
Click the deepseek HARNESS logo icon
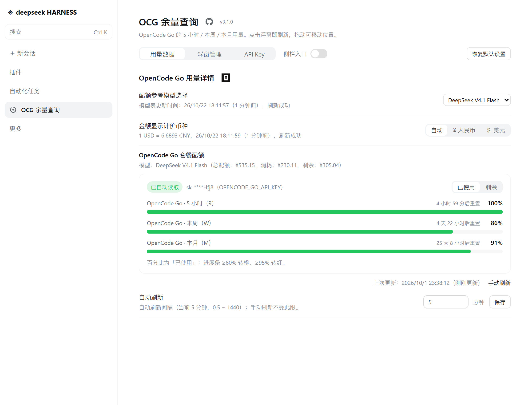click(10, 12)
